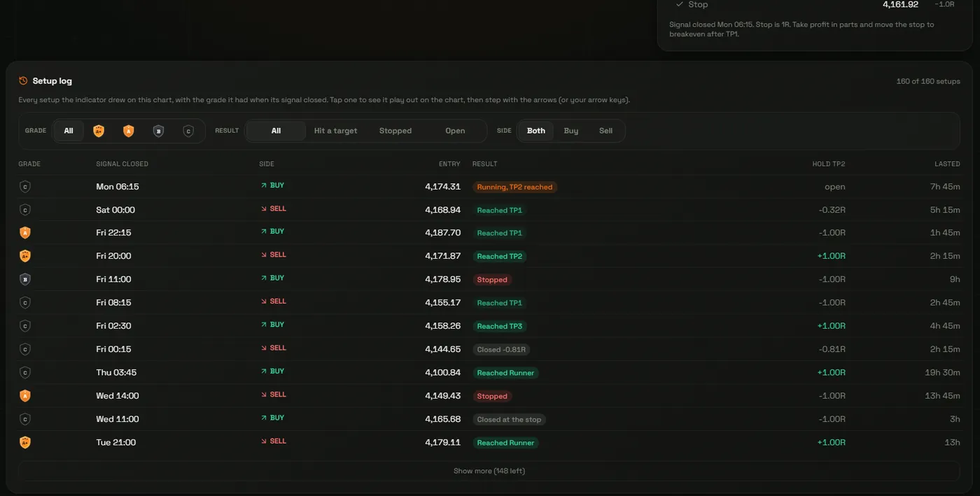Filter setups by the C grade badge
980x496 pixels.
click(188, 131)
